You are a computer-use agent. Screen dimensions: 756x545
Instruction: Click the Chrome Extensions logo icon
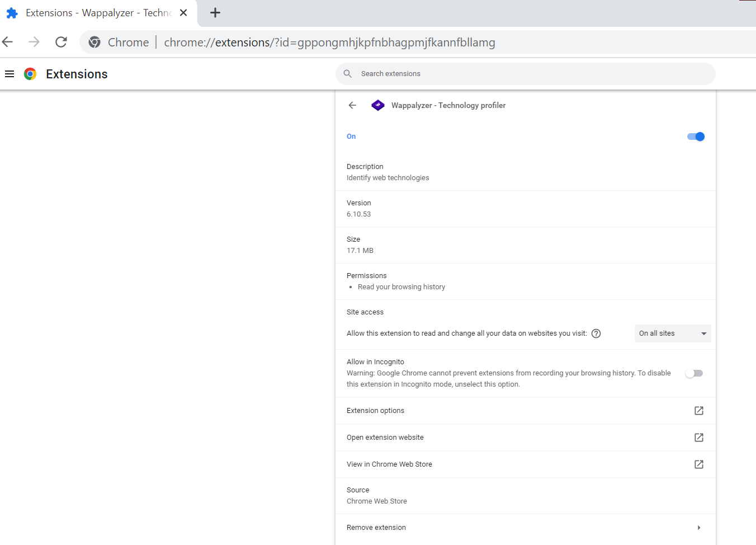30,73
